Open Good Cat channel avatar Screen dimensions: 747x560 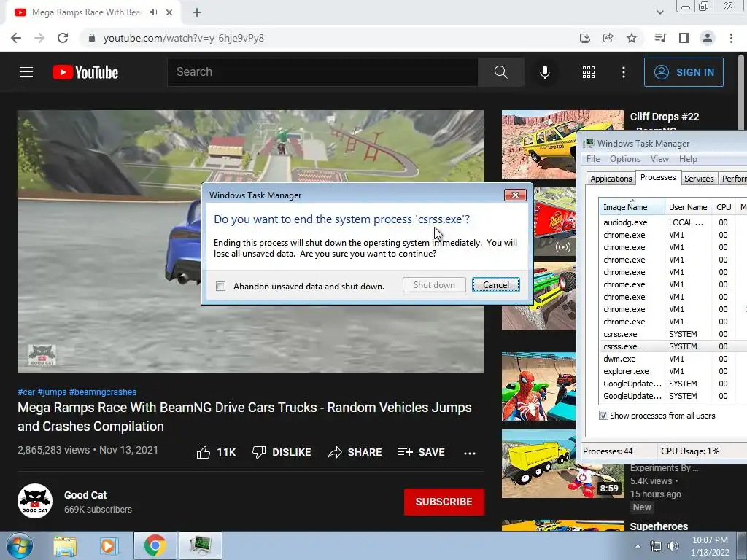tap(35, 501)
